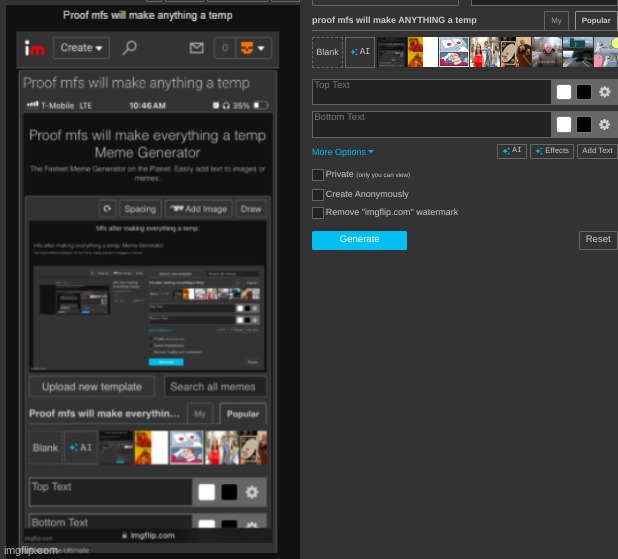Image resolution: width=618 pixels, height=559 pixels.
Task: Pick the black Top Text outline swatch, right panel
Action: pyautogui.click(x=584, y=92)
